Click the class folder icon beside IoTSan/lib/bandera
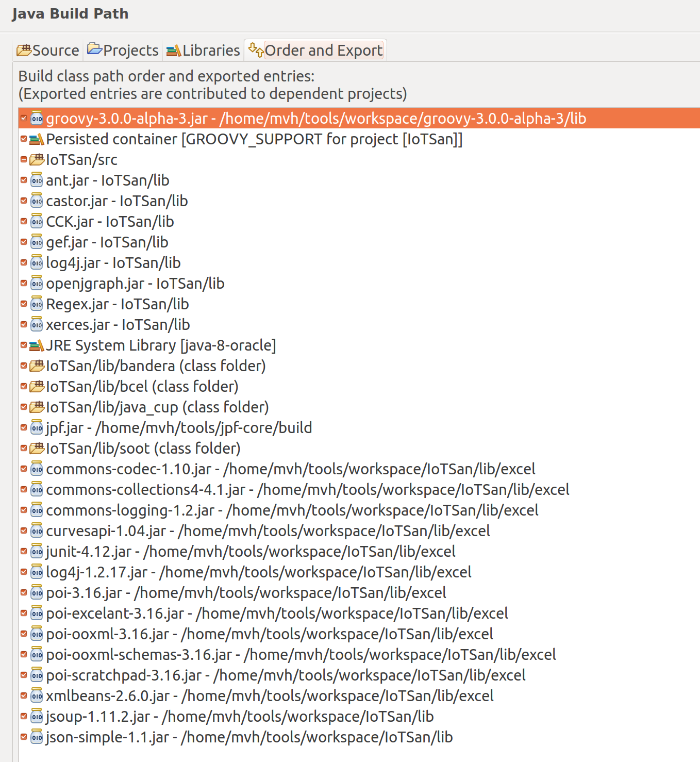 [x=37, y=366]
